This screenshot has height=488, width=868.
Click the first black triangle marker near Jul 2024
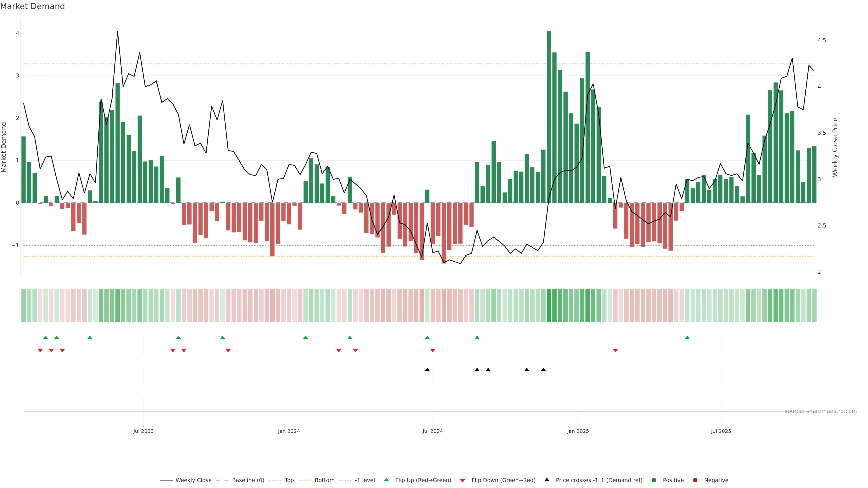[427, 370]
